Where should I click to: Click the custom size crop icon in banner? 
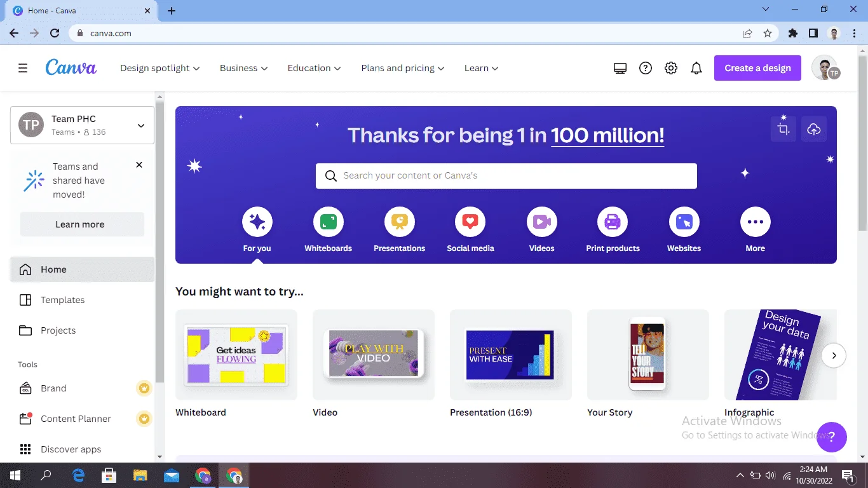tap(783, 129)
